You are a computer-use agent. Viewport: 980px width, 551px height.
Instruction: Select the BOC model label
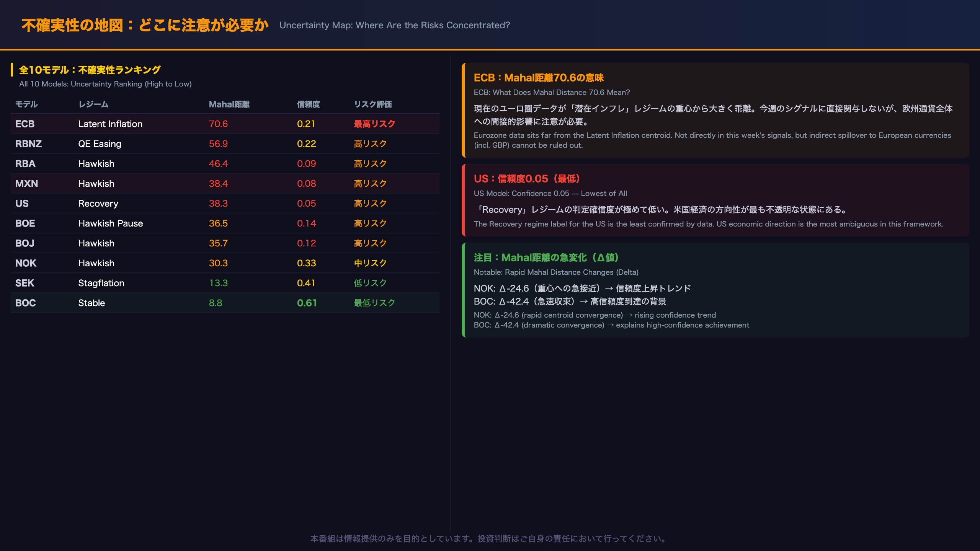point(25,303)
